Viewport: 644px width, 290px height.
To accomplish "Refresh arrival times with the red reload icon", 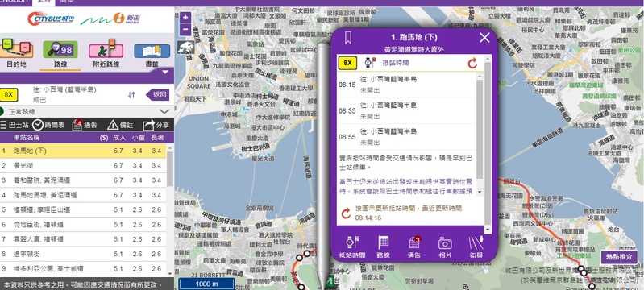I will click(472, 63).
